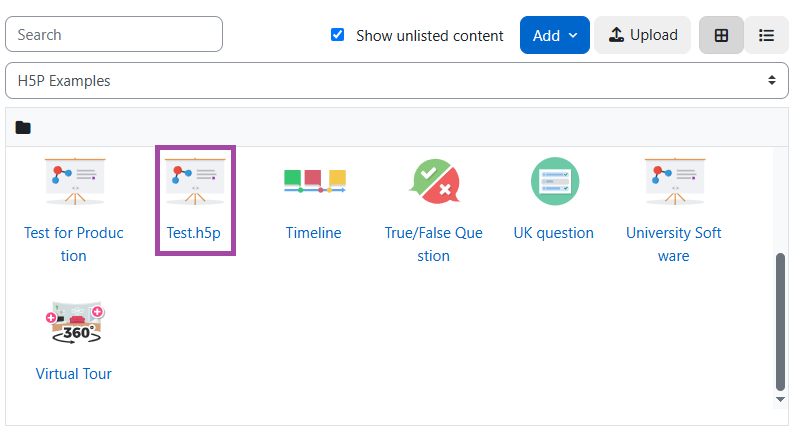Image resolution: width=799 pixels, height=431 pixels.
Task: Click the Upload button
Action: pos(643,35)
